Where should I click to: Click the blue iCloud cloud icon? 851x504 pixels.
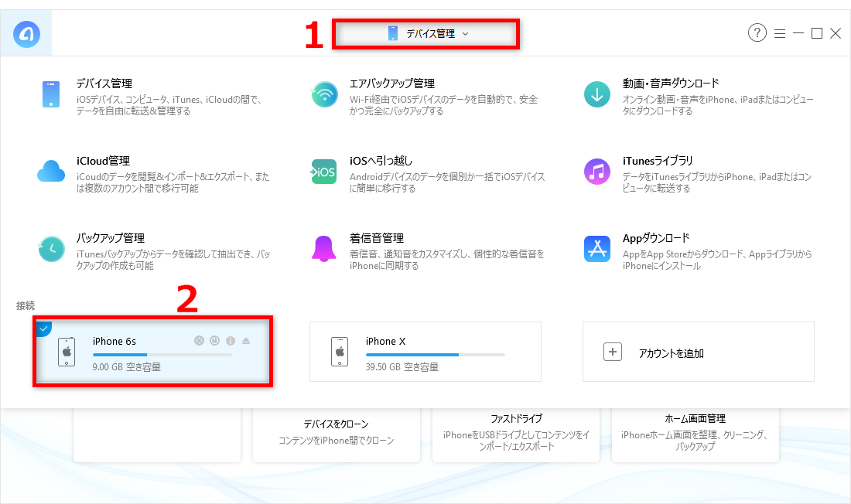click(x=51, y=172)
